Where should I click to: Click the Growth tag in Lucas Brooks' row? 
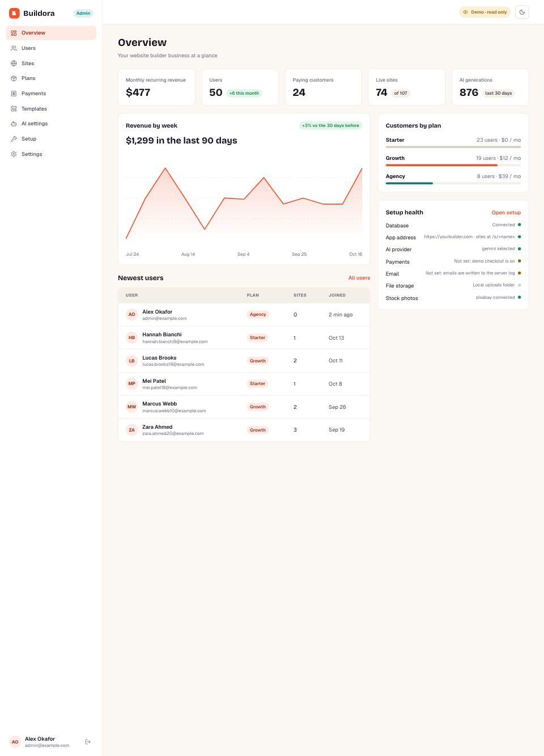tap(258, 361)
